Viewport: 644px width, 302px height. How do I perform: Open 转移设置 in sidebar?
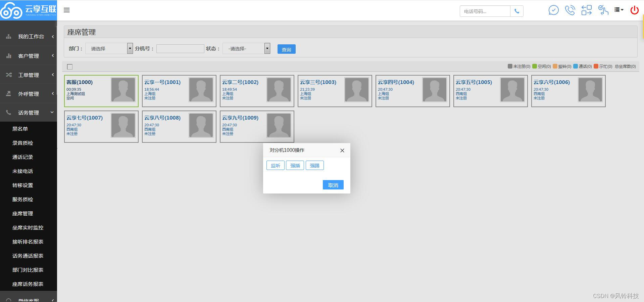[x=22, y=185]
